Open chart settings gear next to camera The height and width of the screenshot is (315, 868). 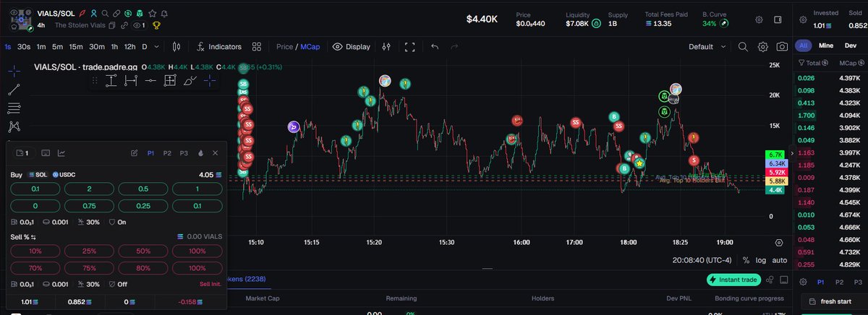(762, 47)
